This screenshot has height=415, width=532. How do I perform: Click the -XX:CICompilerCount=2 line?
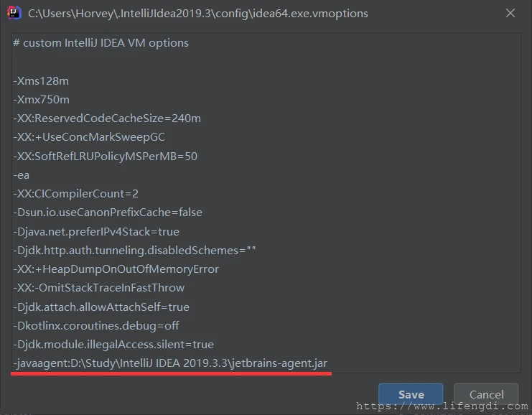point(75,194)
